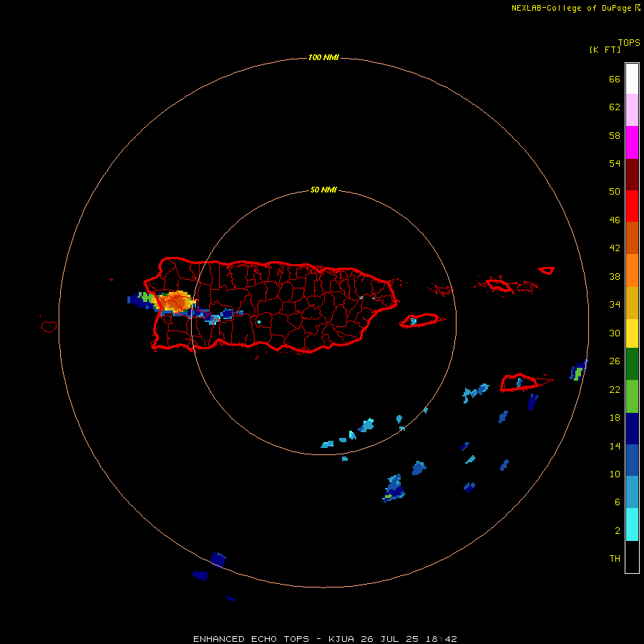
Task: Click the legend value 54
Action: [615, 163]
